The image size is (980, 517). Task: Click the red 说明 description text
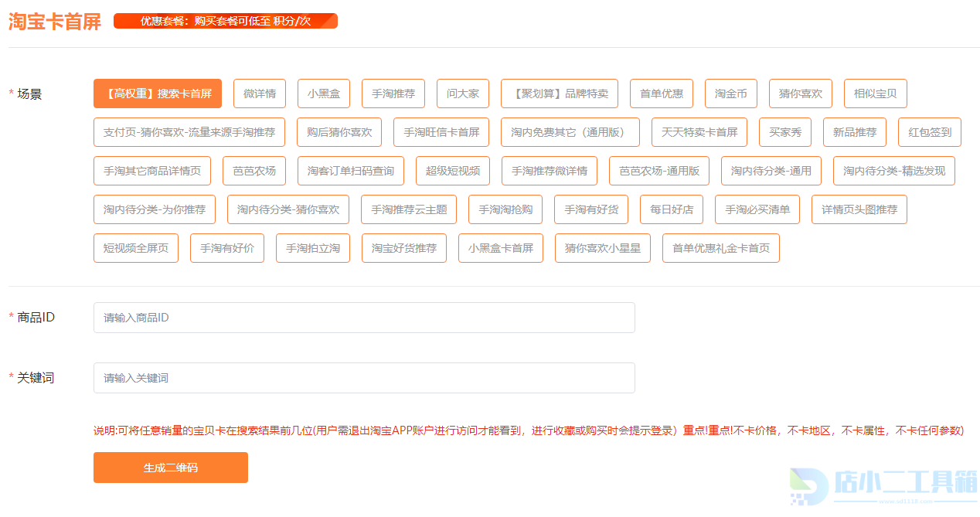[529, 430]
